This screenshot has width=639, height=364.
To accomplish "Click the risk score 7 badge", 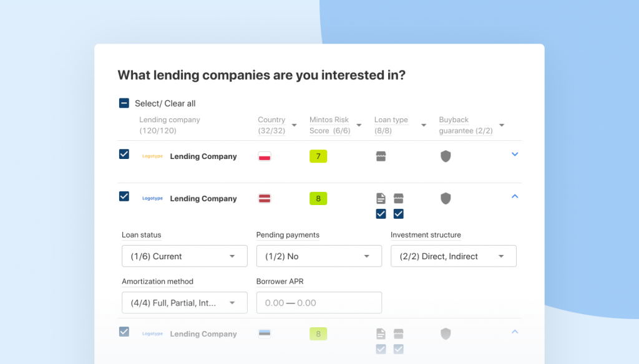I will pyautogui.click(x=318, y=156).
